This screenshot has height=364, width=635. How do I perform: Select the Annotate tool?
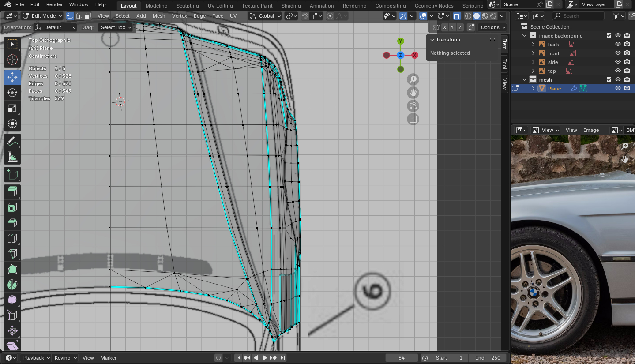[12, 142]
